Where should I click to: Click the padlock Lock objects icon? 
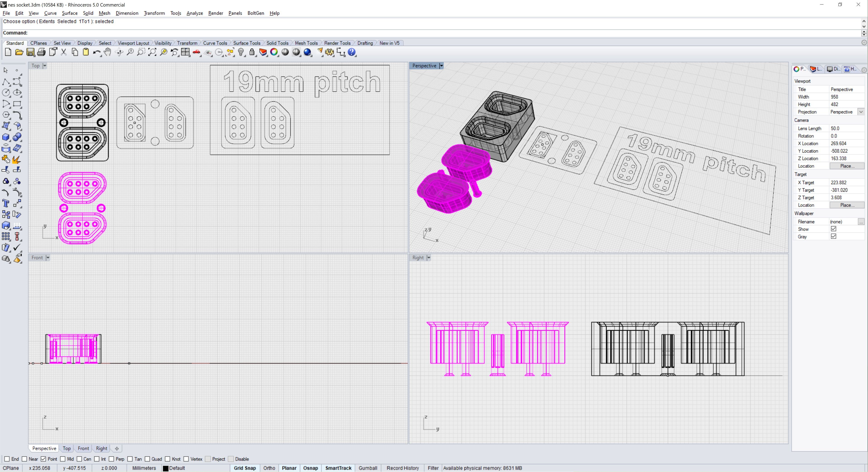coord(252,52)
